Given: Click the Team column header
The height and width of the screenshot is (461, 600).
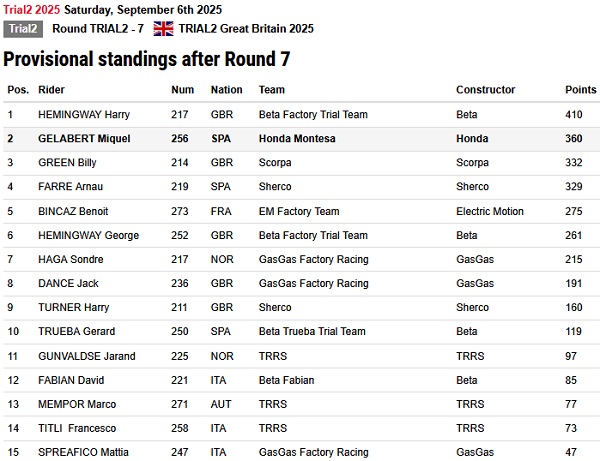Looking at the screenshot, I should click(x=272, y=90).
